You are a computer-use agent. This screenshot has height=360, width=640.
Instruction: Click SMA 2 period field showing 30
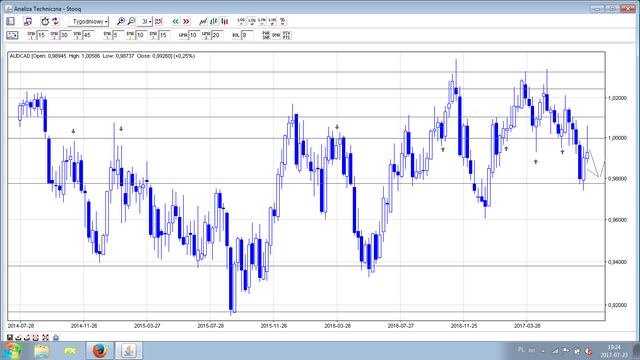[x=66, y=36]
